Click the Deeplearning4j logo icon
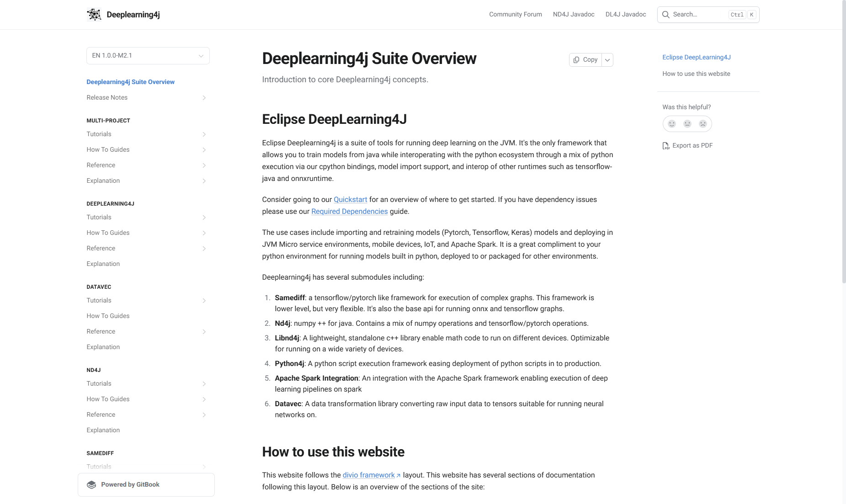The image size is (846, 504). pyautogui.click(x=94, y=15)
